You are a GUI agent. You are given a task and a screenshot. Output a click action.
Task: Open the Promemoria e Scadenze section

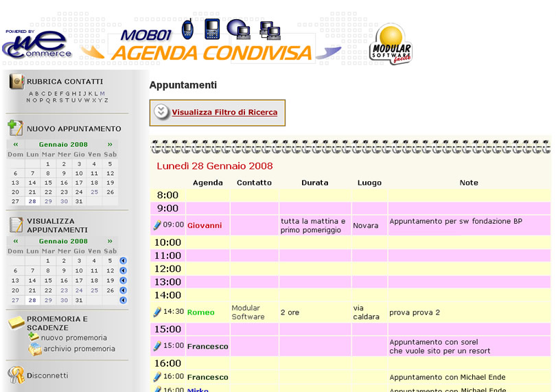[x=57, y=323]
